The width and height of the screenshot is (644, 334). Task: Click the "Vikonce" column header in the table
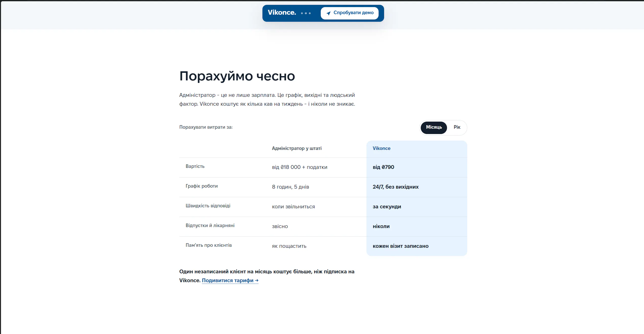point(382,148)
